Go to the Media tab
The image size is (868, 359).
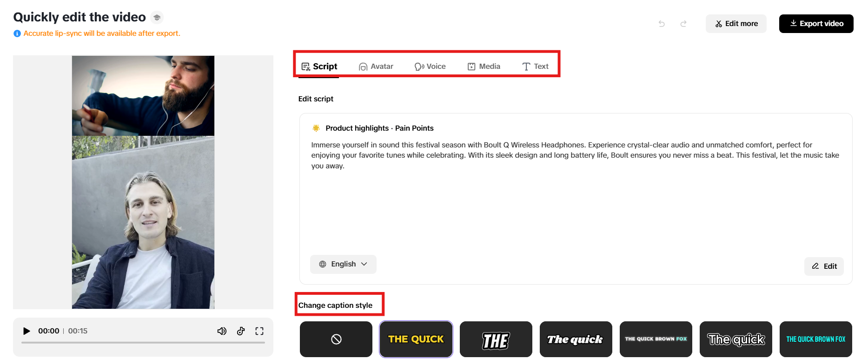[484, 66]
